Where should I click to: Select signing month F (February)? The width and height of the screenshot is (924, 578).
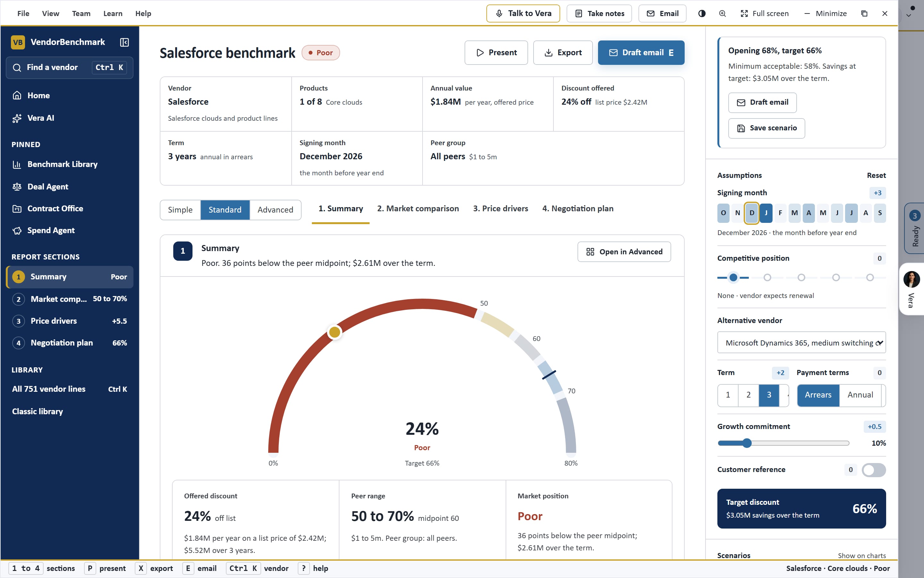coord(780,213)
